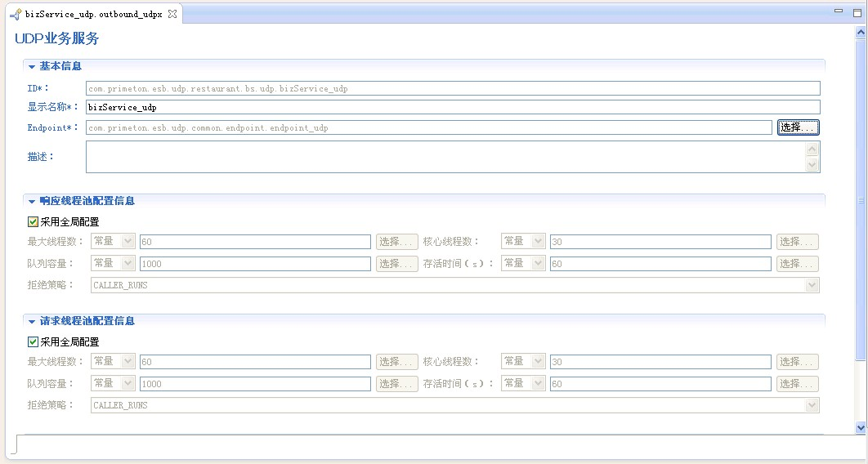The height and width of the screenshot is (464, 868).
Task: Collapse the 基本信息 section
Action: coord(32,66)
